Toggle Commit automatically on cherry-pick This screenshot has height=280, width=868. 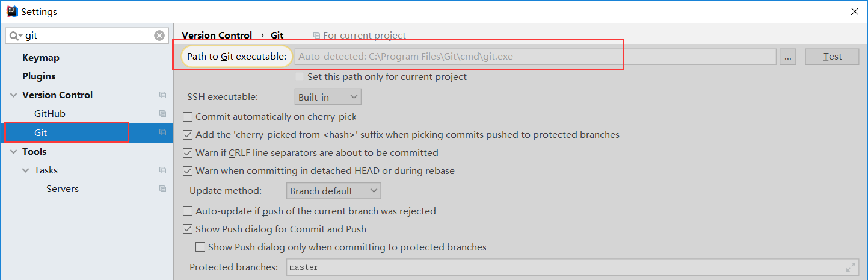(188, 117)
